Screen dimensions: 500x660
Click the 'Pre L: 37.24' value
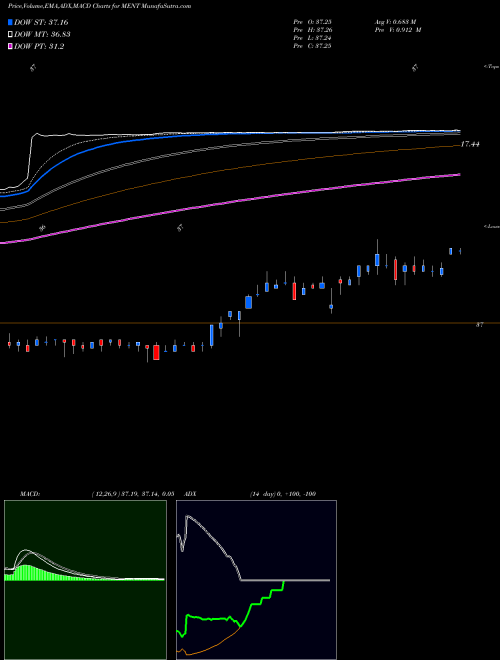click(x=312, y=38)
